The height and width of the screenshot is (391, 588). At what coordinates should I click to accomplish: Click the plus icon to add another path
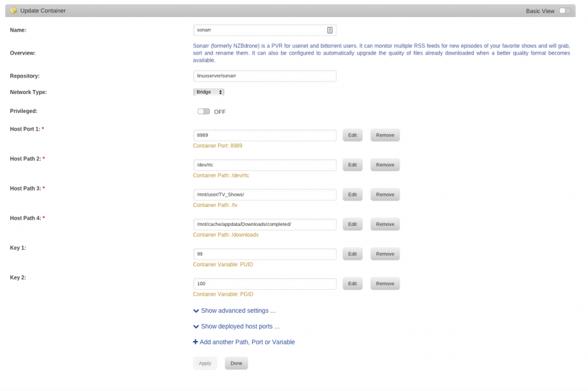[x=195, y=342]
